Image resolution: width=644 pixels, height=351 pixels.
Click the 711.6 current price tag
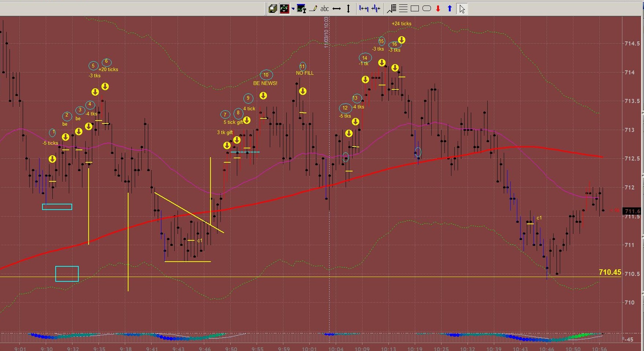click(x=632, y=211)
